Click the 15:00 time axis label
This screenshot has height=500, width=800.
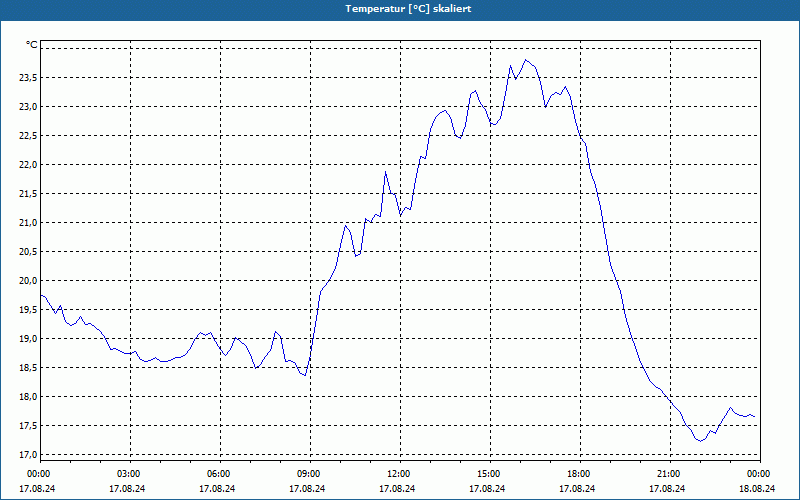pyautogui.click(x=487, y=474)
